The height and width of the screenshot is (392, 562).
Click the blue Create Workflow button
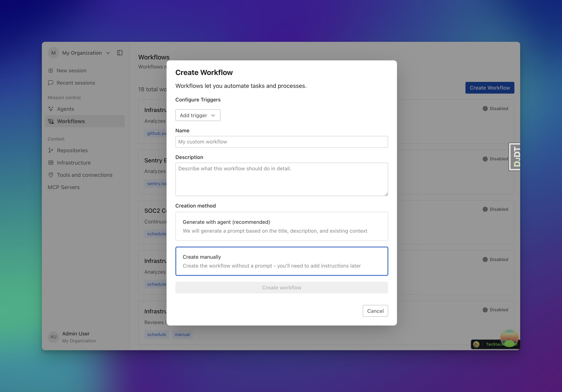click(490, 88)
